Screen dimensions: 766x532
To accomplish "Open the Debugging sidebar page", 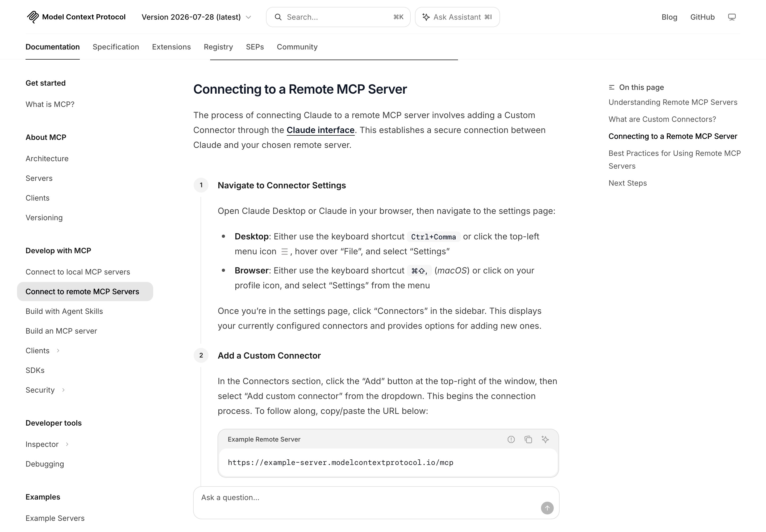I will point(45,464).
